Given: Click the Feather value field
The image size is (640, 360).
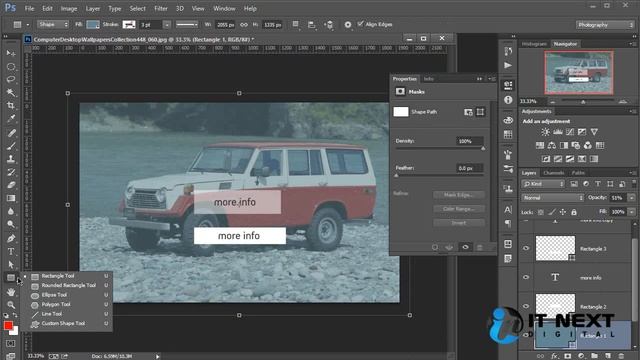Looking at the screenshot, I should (x=470, y=168).
